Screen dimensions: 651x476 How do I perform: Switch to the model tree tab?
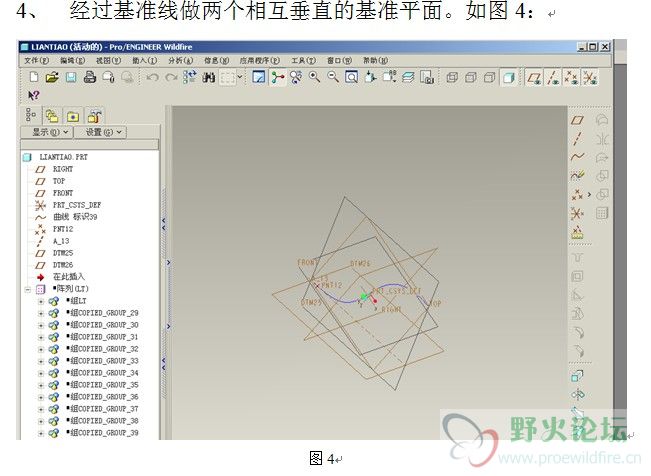31,115
